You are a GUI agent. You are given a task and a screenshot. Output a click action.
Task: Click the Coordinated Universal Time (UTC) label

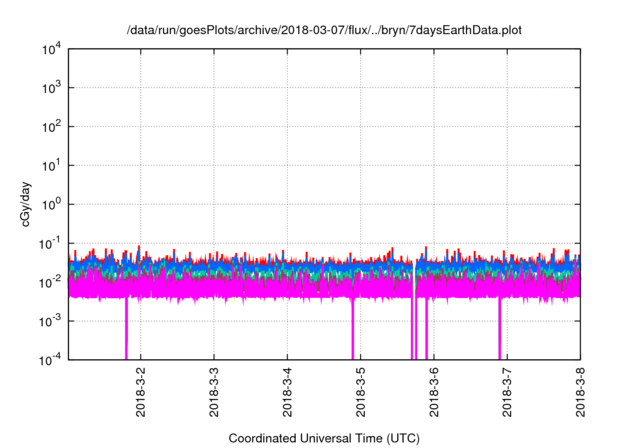[324, 438]
